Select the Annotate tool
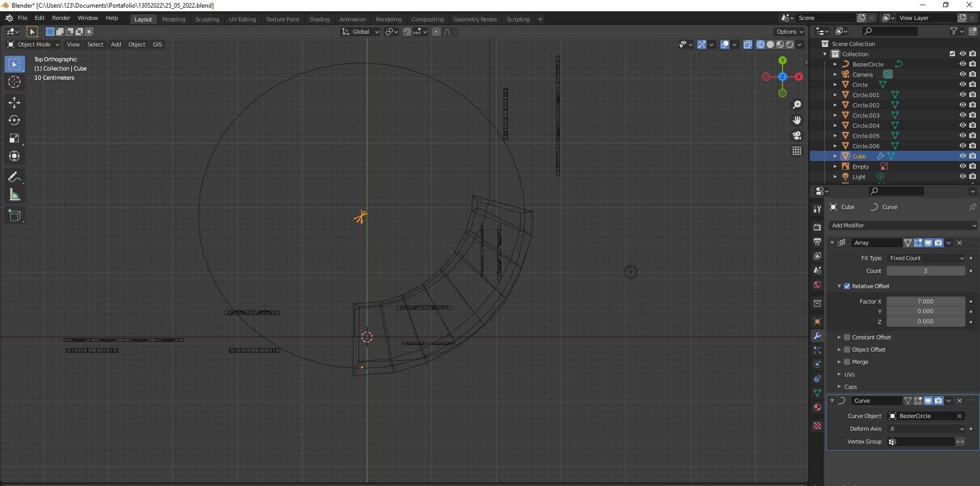The height and width of the screenshot is (486, 980). pyautogui.click(x=14, y=177)
